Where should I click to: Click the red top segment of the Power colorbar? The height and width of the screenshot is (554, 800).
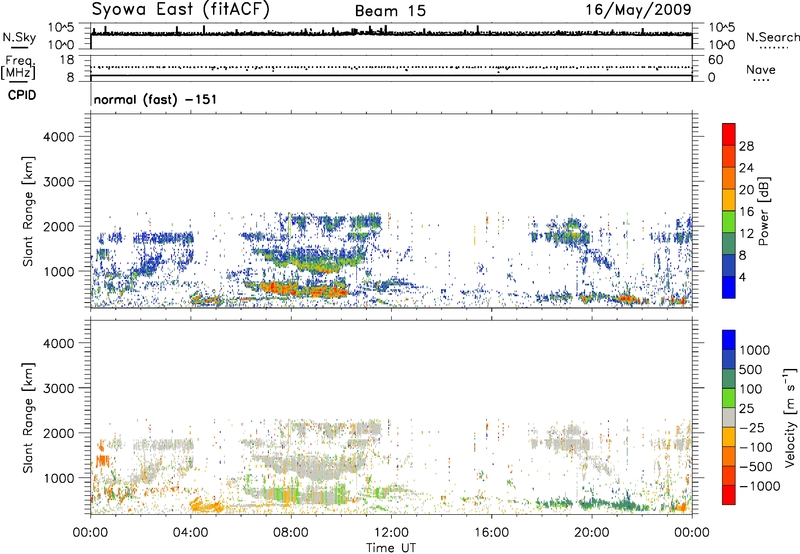pyautogui.click(x=729, y=134)
